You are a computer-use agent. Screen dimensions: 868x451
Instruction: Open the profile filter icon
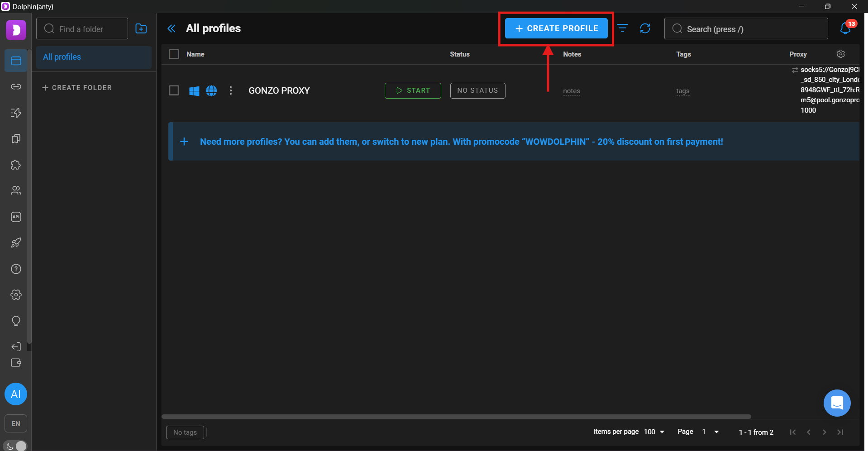[623, 28]
